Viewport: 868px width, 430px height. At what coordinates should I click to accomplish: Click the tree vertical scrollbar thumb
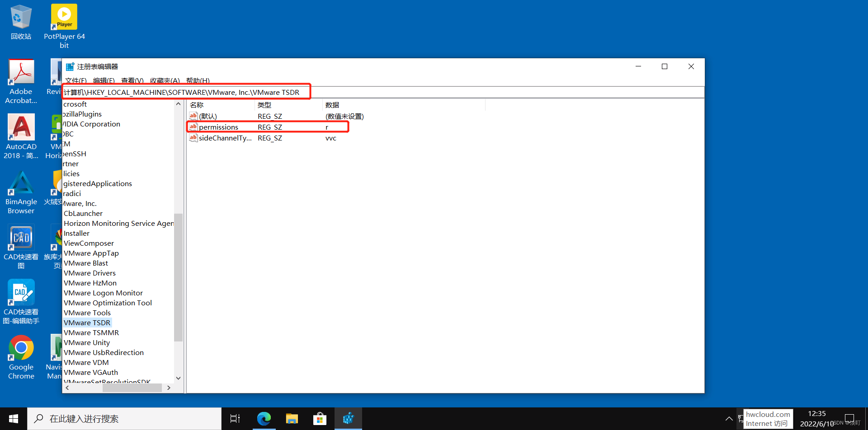(178, 277)
